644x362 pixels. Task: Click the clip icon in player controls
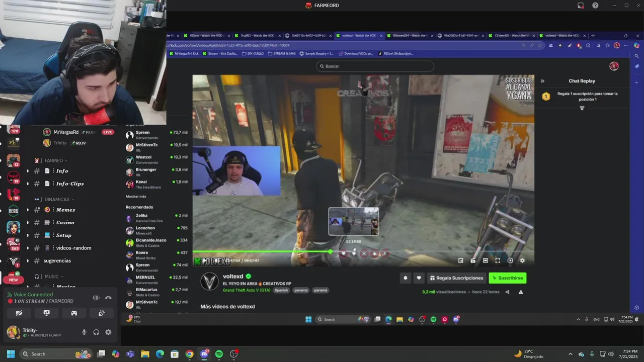pos(473,260)
